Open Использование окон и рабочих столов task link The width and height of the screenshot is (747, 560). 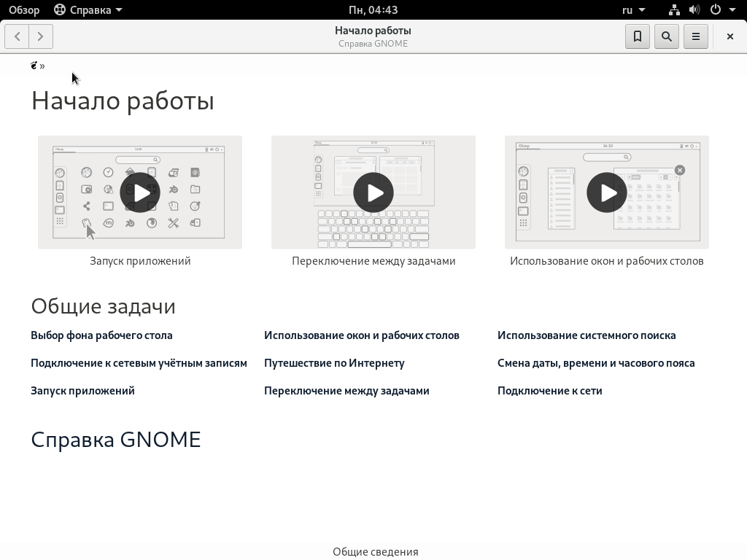click(x=362, y=335)
